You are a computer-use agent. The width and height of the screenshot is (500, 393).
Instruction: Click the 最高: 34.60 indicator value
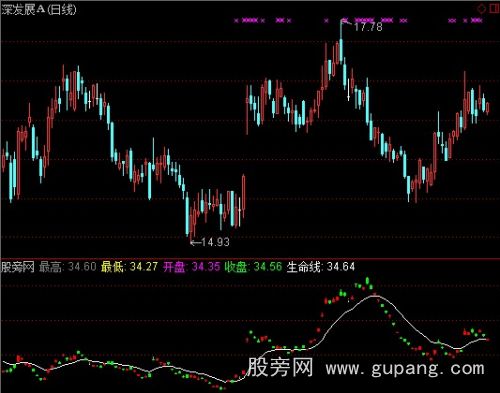[68, 267]
